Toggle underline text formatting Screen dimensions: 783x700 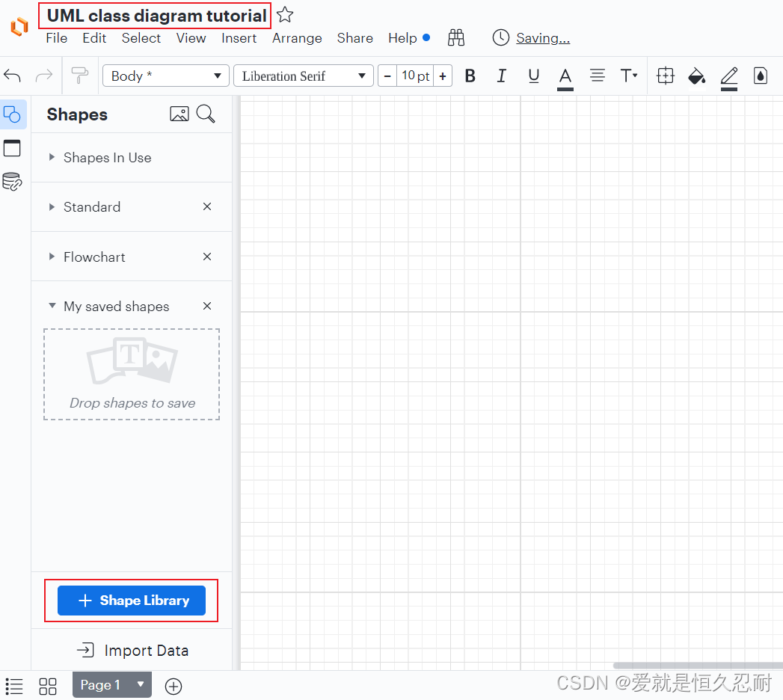pos(533,76)
